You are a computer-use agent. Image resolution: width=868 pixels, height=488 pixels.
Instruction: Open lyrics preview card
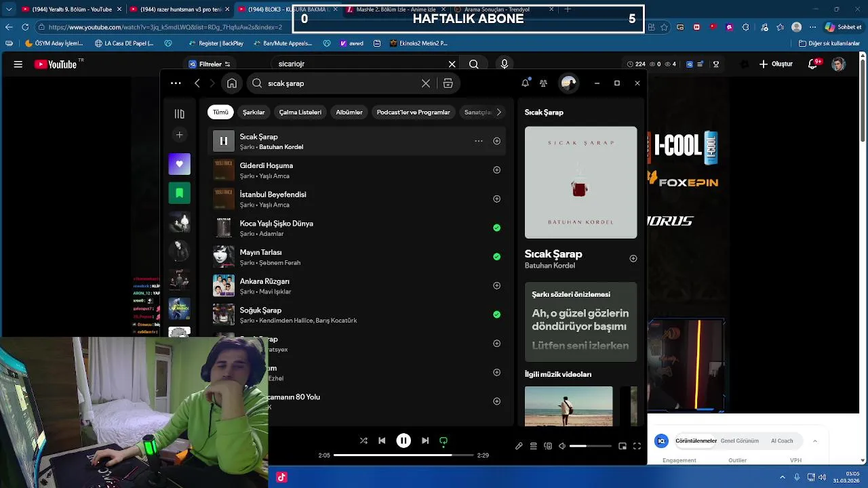[580, 322]
